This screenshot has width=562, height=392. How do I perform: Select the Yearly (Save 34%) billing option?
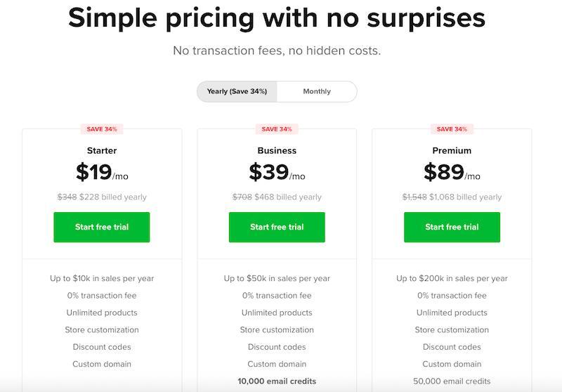[237, 91]
